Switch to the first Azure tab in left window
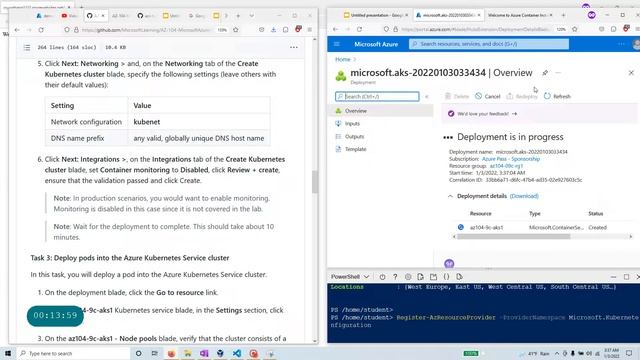Image resolution: width=640 pixels, height=360 pixels. pyautogui.click(x=44, y=16)
